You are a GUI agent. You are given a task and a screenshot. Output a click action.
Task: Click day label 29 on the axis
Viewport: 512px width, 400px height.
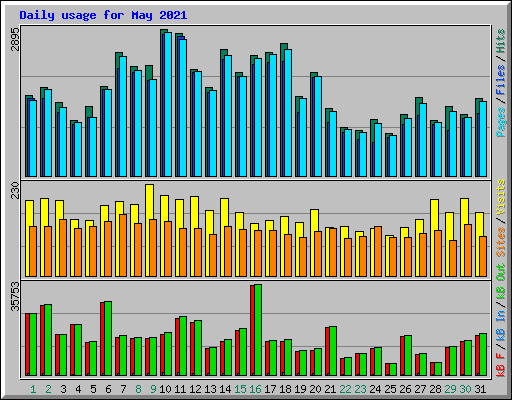pyautogui.click(x=450, y=389)
